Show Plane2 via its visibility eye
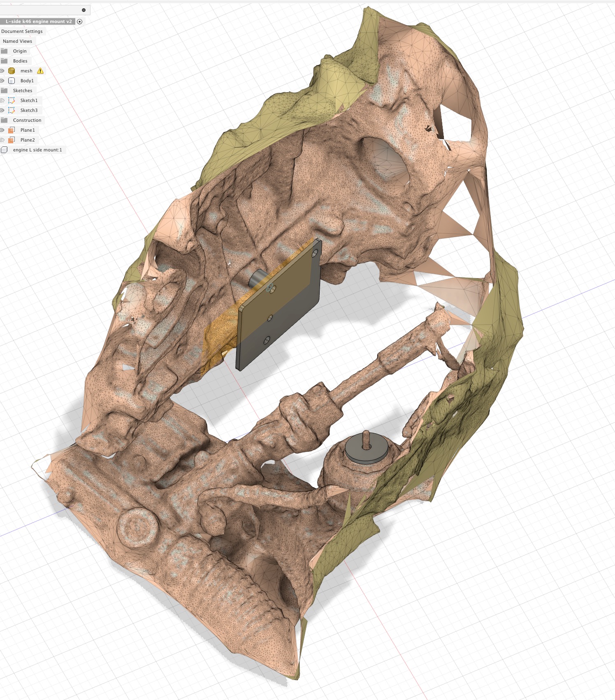 2,140
